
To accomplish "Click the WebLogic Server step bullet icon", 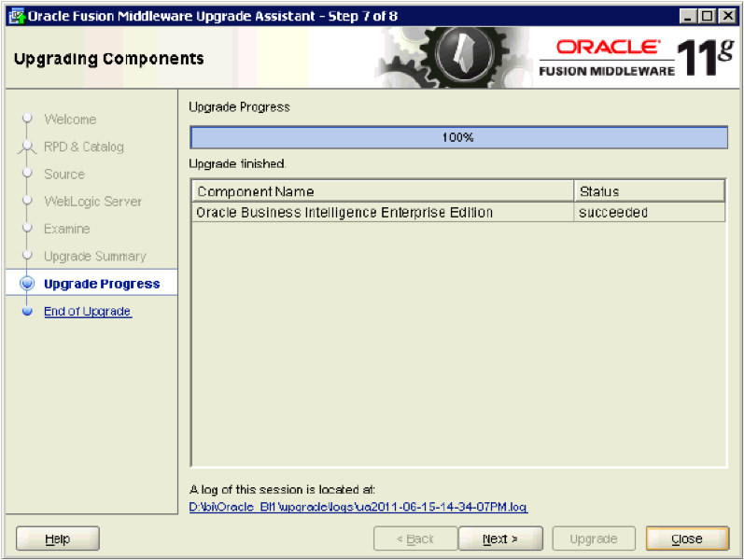I will tap(27, 201).
